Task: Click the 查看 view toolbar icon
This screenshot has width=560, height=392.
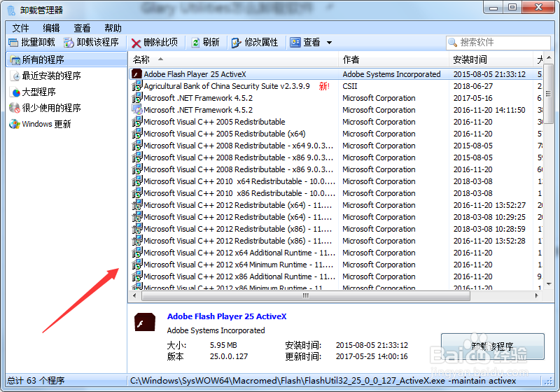Action: pyautogui.click(x=295, y=43)
